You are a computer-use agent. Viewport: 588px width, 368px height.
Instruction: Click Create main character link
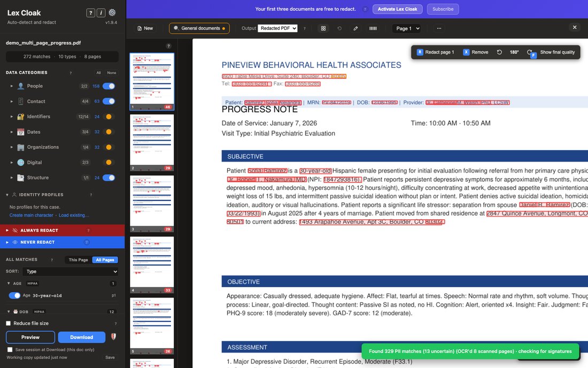coord(32,216)
